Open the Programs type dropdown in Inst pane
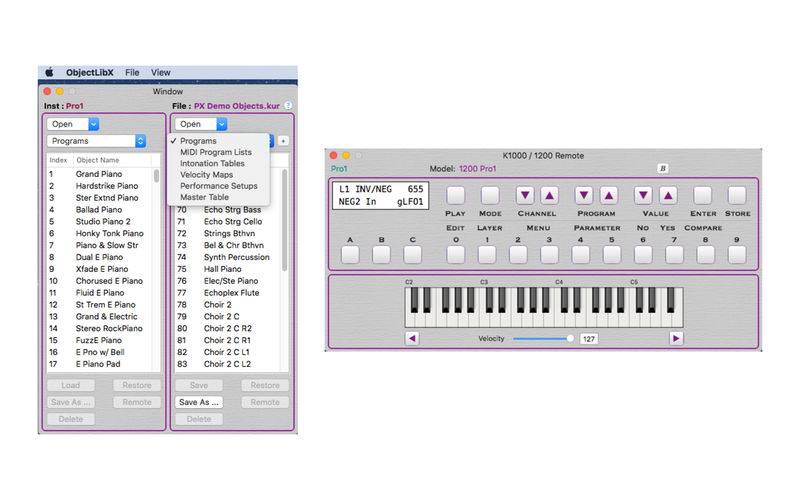 [96, 141]
